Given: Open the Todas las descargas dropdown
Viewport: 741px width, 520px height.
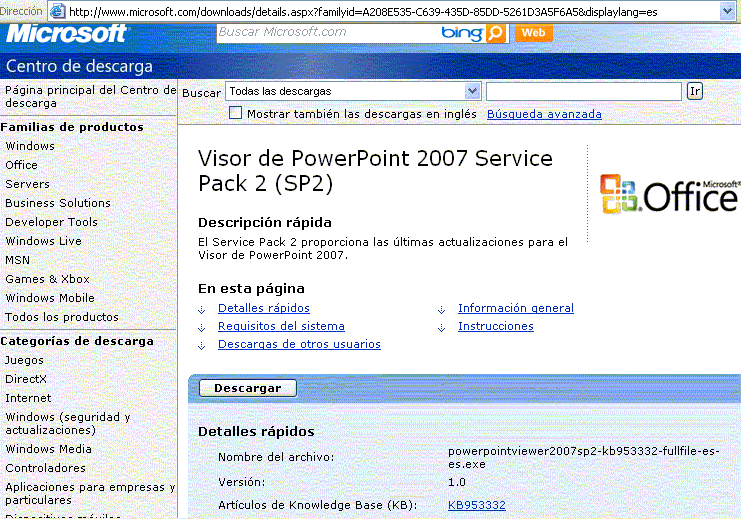Looking at the screenshot, I should coord(353,91).
